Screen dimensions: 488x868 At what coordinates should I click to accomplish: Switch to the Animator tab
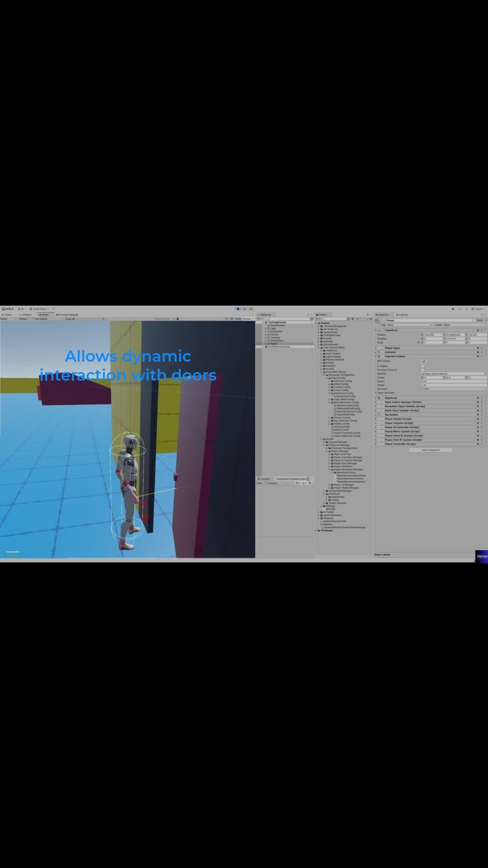25,315
